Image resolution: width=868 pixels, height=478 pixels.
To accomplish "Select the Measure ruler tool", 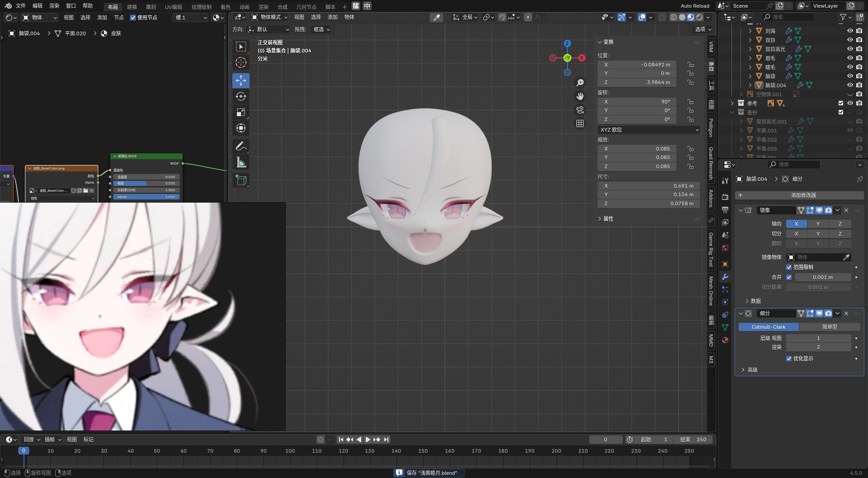I will 241,163.
